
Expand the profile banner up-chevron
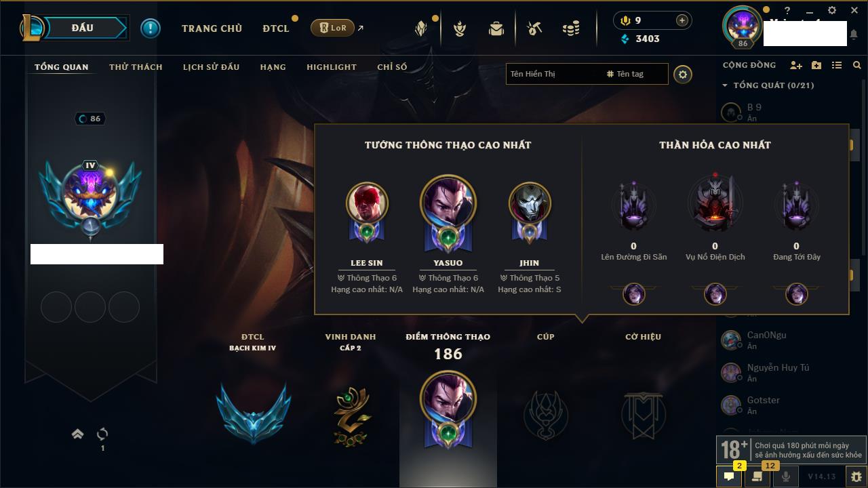point(77,434)
